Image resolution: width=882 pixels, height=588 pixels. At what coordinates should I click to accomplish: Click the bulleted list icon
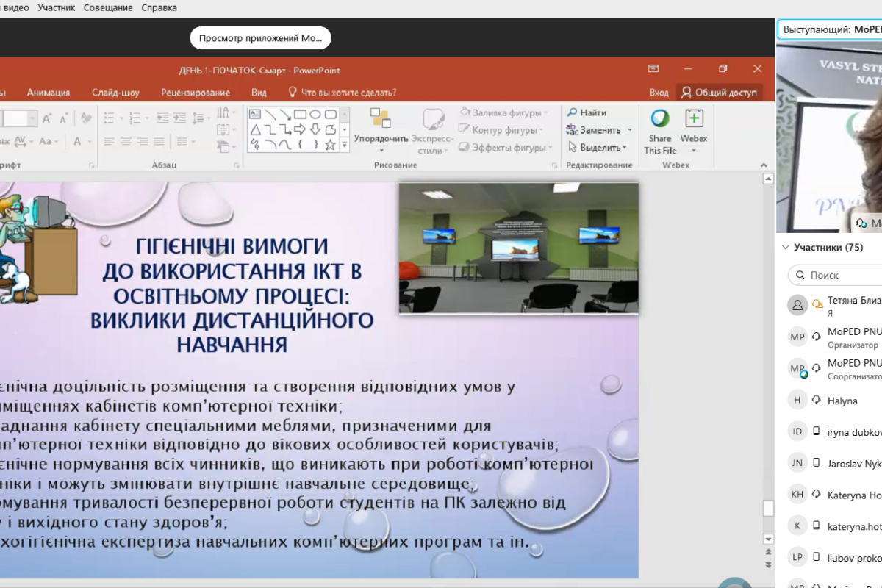coord(109,118)
